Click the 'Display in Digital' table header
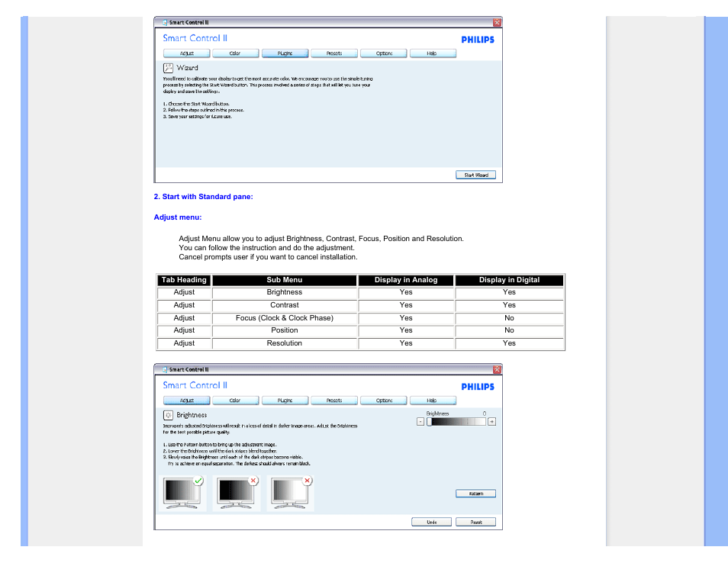Image resolution: width=728 pixels, height=563 pixels. tap(509, 280)
